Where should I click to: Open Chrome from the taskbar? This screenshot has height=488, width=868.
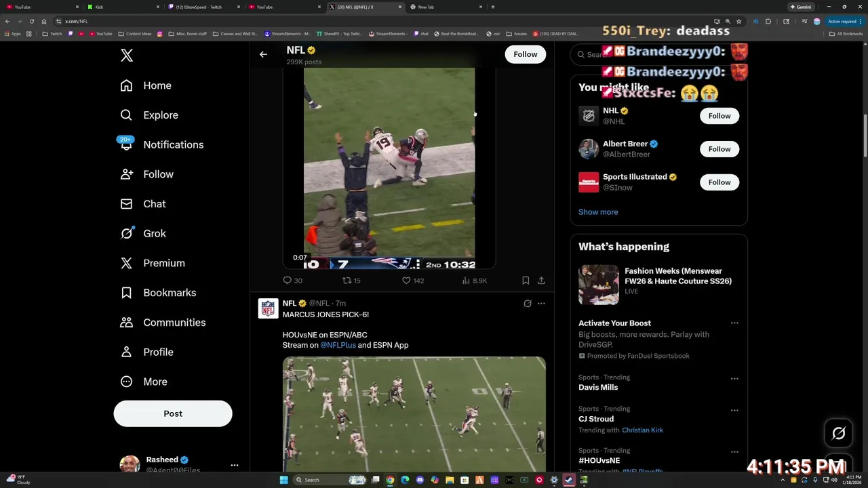click(x=390, y=480)
